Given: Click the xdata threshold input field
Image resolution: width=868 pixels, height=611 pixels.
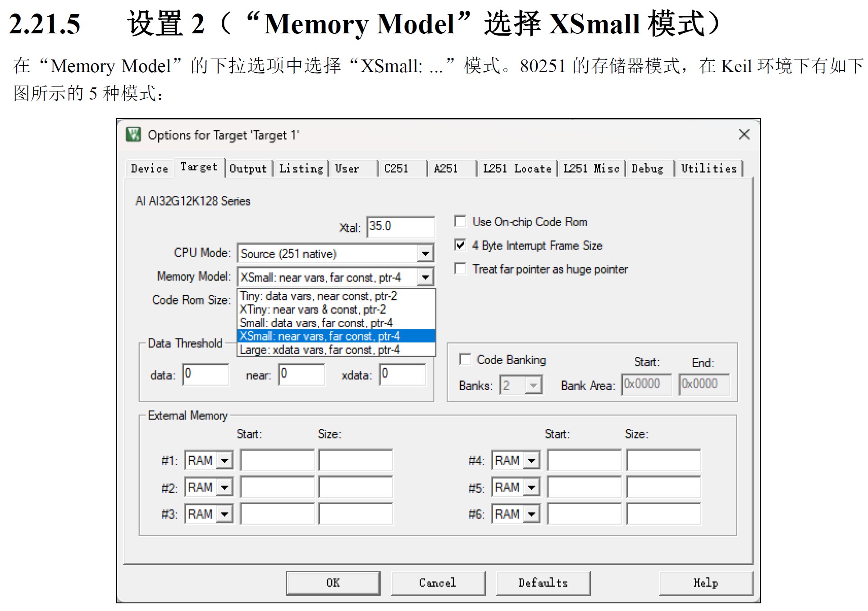Looking at the screenshot, I should click(x=402, y=374).
